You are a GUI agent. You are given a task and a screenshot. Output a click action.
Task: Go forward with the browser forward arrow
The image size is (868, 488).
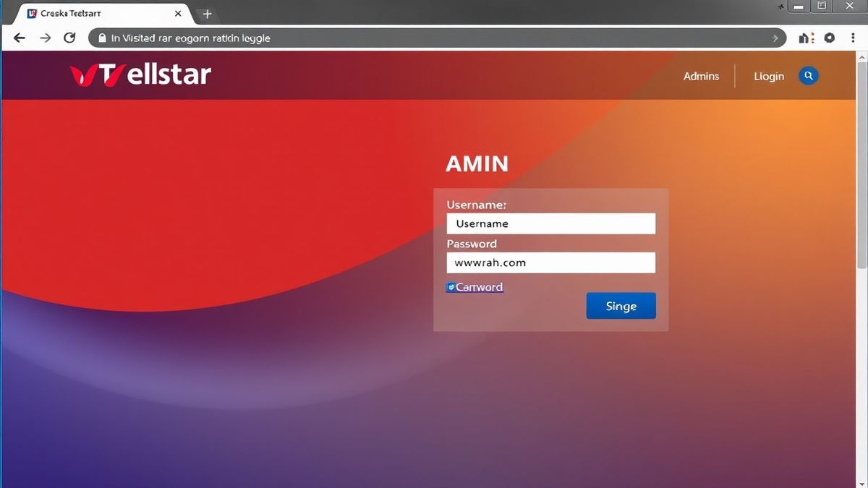coord(45,38)
